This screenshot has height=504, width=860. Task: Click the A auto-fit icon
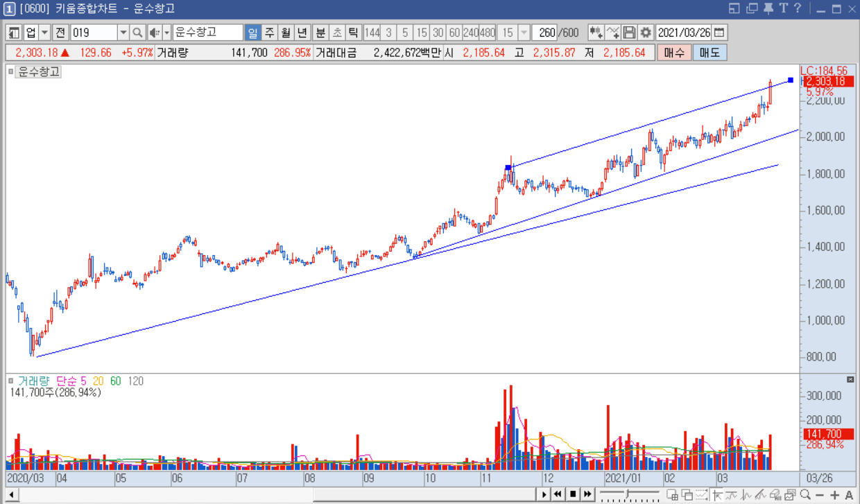pyautogui.click(x=849, y=494)
